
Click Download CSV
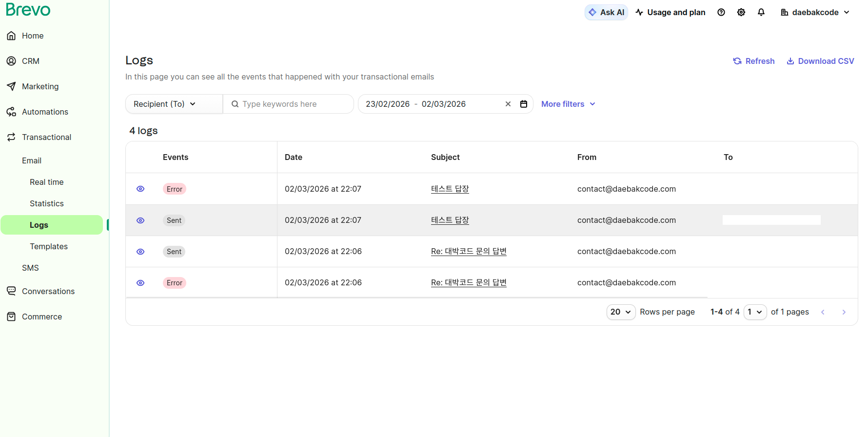click(x=820, y=61)
